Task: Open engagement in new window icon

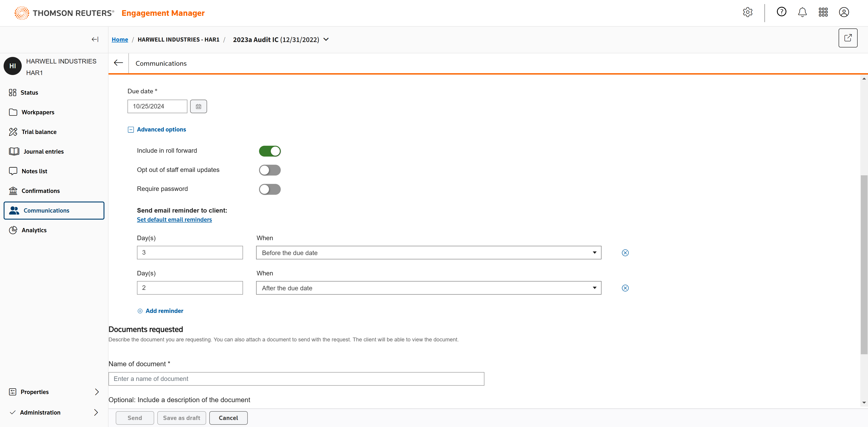Action: [847, 38]
